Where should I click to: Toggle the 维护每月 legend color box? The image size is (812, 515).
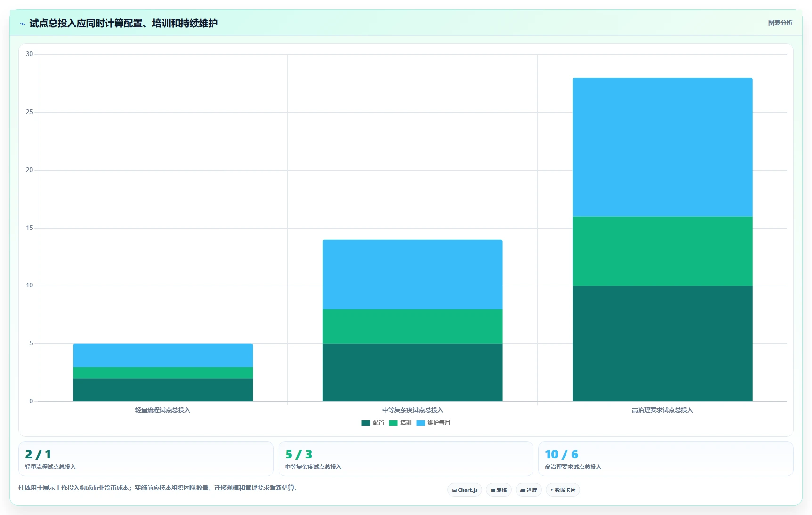tap(420, 423)
